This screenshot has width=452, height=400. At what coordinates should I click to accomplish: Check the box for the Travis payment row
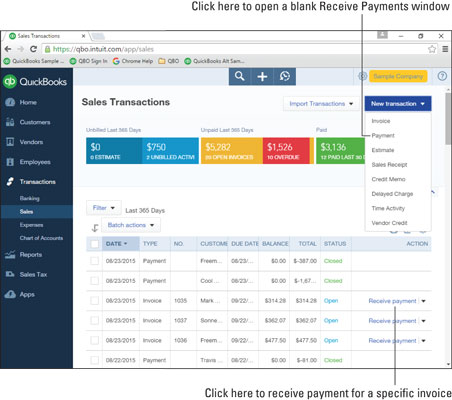(x=95, y=360)
